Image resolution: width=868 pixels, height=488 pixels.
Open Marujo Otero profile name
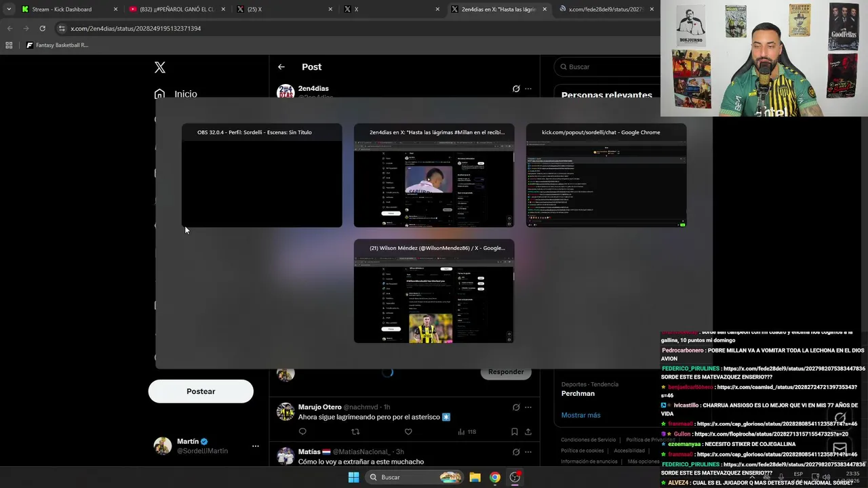319,407
